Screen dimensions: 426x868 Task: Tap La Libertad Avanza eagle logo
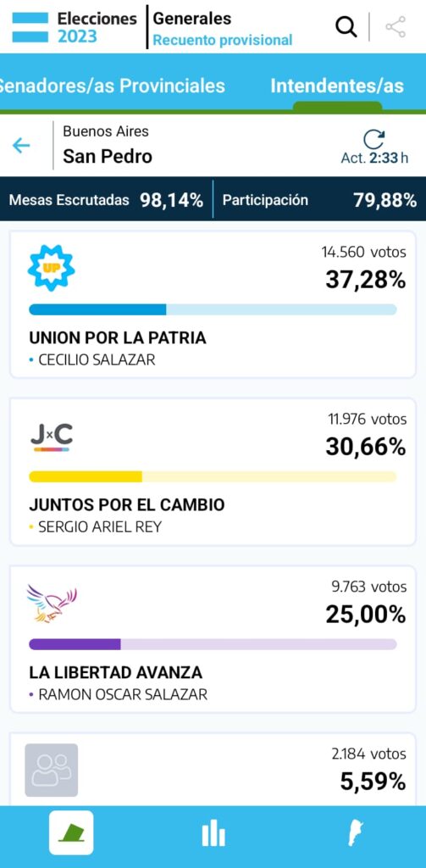click(52, 604)
